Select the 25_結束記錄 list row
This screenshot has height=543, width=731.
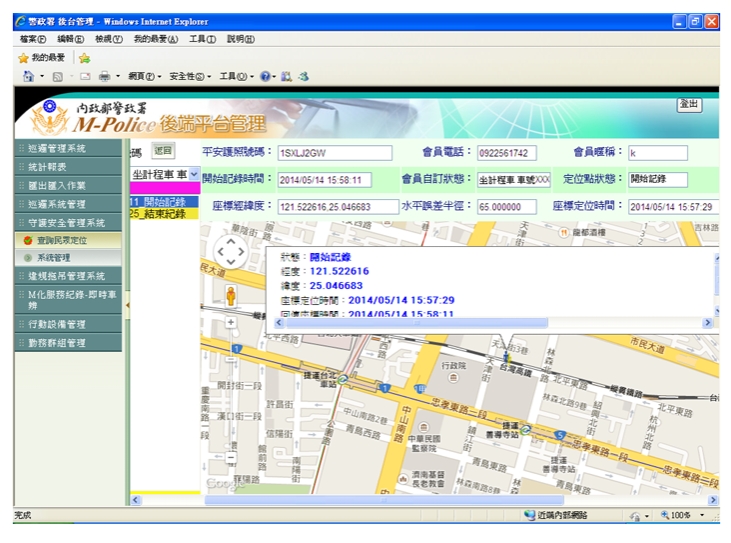coord(164,213)
